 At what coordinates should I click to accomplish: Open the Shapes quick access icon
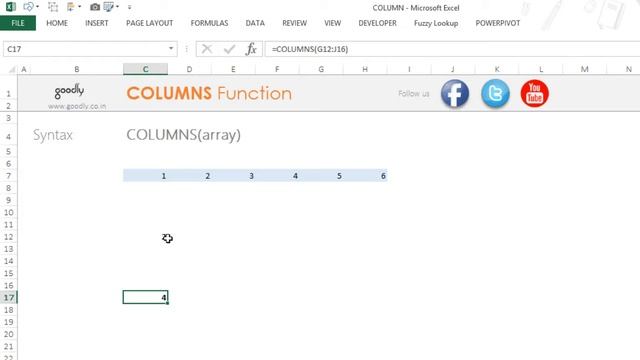coord(29,7)
